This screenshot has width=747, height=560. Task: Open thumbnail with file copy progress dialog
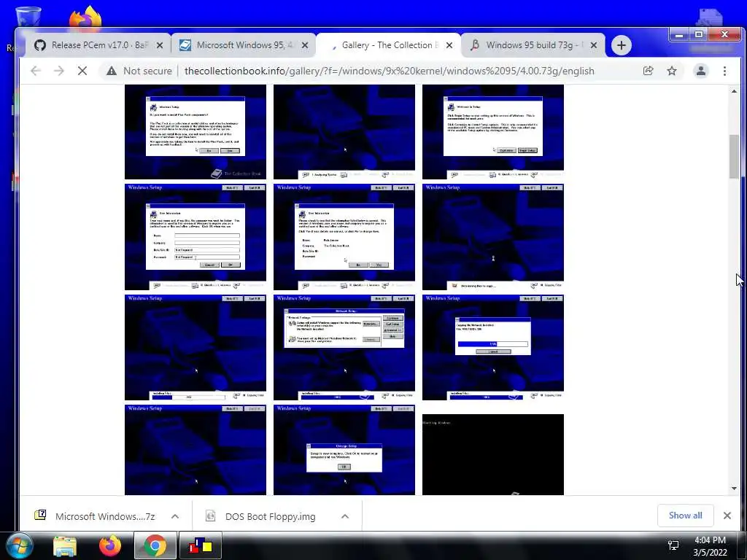tap(493, 347)
